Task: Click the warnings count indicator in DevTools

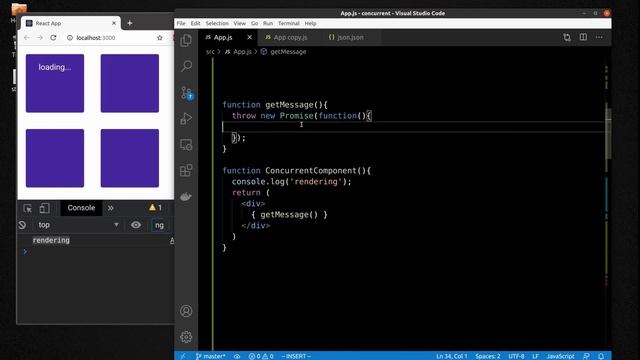Action: pos(156,208)
